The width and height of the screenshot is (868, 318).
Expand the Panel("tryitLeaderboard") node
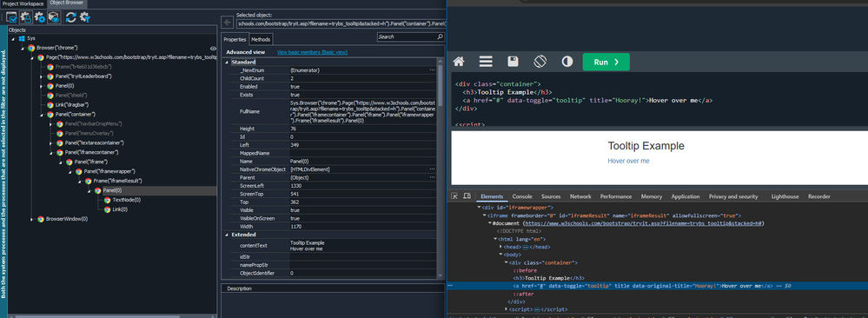click(42, 76)
